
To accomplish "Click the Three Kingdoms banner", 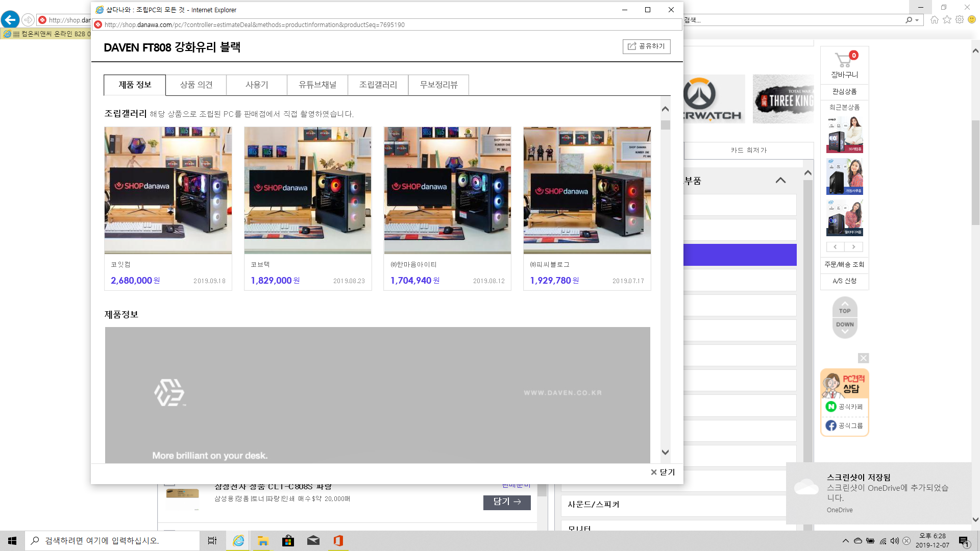I will pos(783,99).
